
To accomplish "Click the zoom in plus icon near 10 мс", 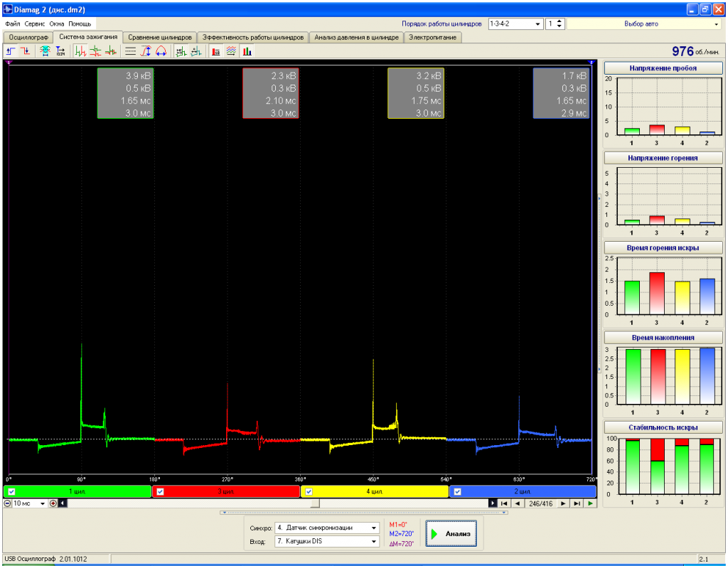I will pos(53,503).
